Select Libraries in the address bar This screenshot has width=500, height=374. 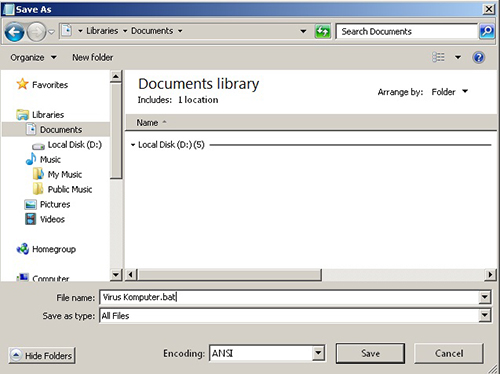(x=102, y=31)
